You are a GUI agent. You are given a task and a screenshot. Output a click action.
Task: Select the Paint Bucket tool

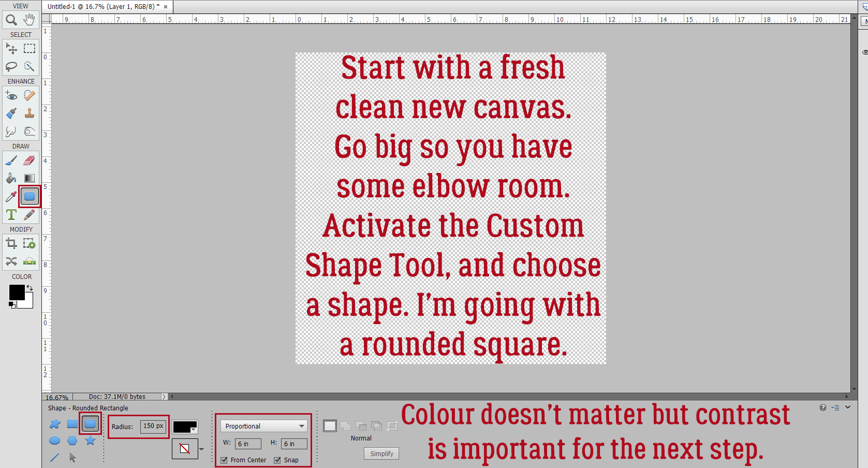[x=11, y=179]
